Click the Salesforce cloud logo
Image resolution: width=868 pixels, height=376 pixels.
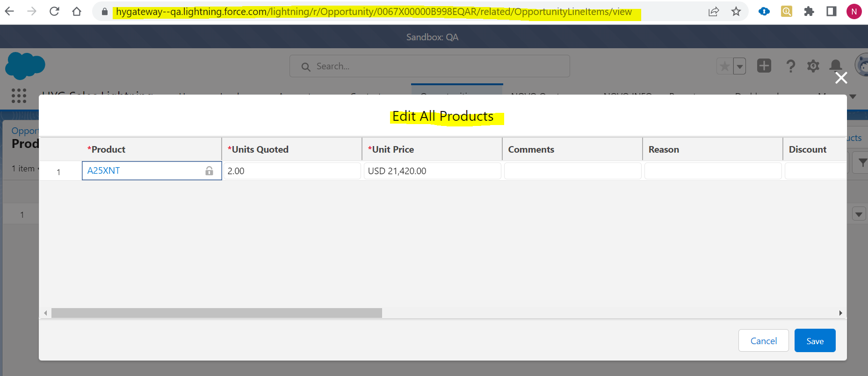point(25,66)
